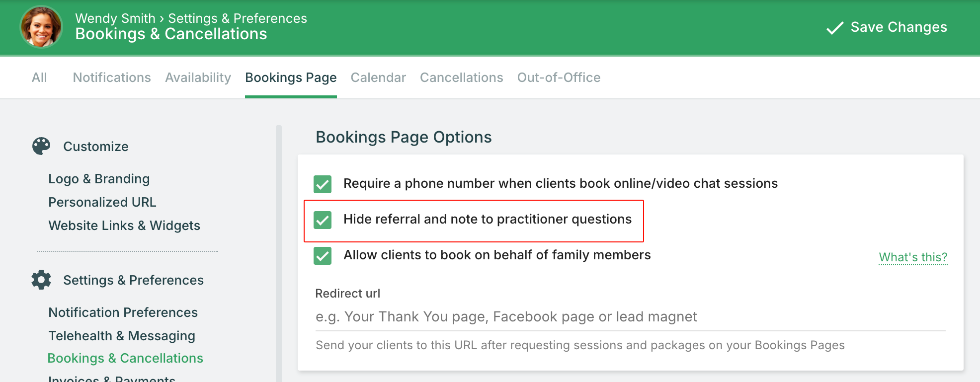This screenshot has height=382, width=980.
Task: Click the Save Changes checkmark icon
Action: (x=835, y=27)
